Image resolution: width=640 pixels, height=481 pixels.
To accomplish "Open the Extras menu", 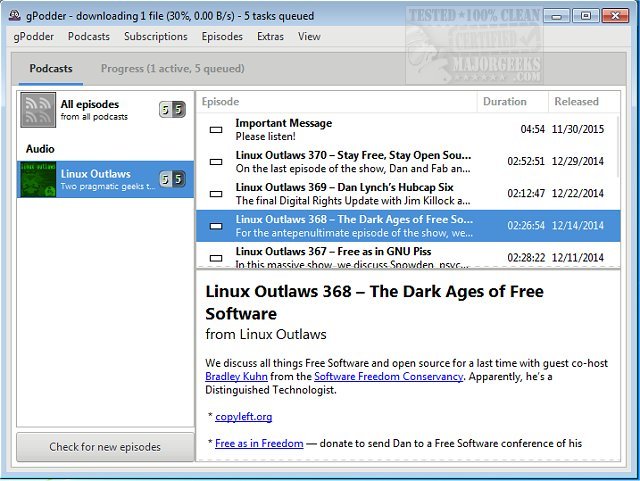I will click(270, 36).
